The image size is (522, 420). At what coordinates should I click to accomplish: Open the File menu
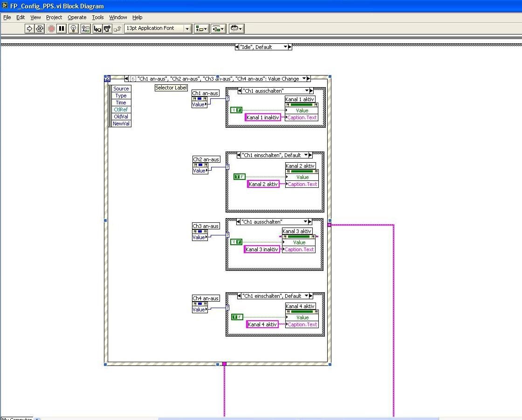coord(7,17)
